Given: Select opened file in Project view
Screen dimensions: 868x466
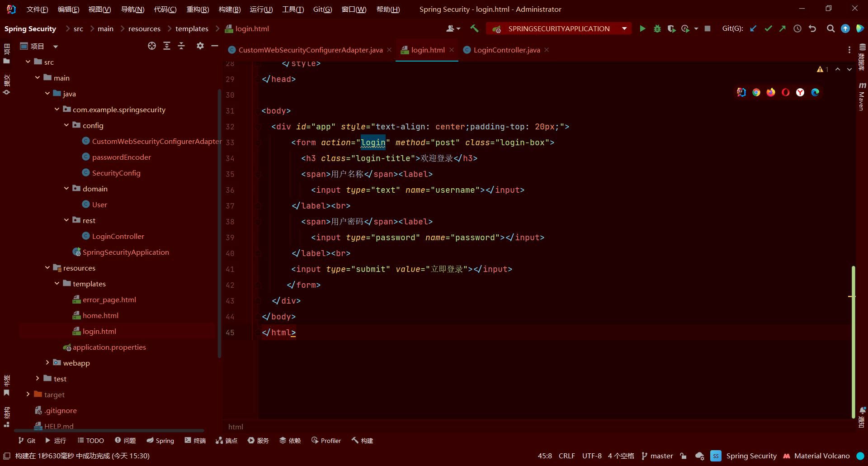Looking at the screenshot, I should coord(152,46).
